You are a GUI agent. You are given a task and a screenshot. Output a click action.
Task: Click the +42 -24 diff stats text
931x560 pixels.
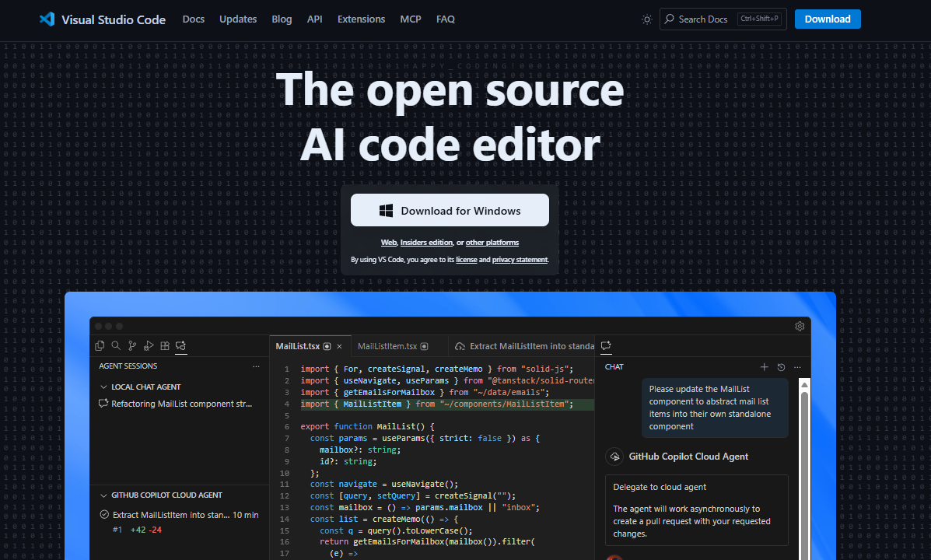pos(146,530)
